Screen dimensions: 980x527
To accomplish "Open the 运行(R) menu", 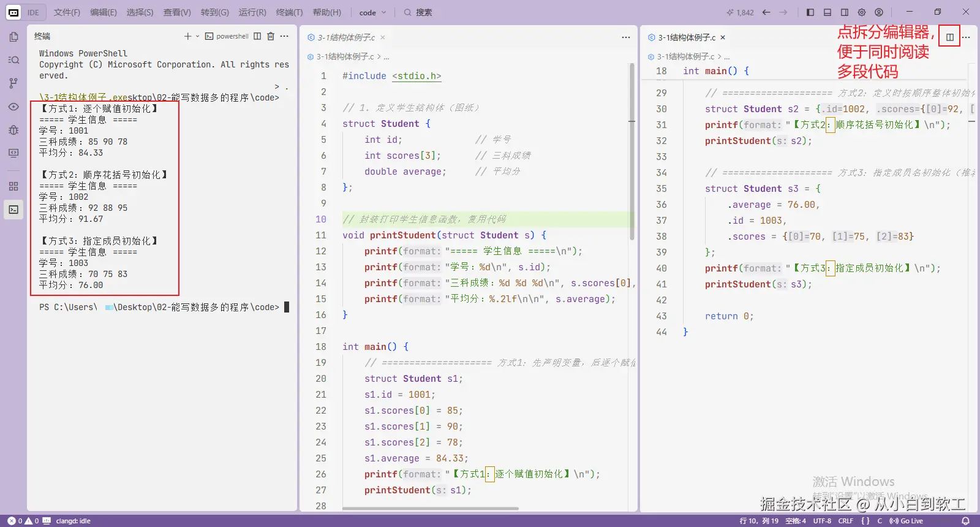I will click(252, 12).
